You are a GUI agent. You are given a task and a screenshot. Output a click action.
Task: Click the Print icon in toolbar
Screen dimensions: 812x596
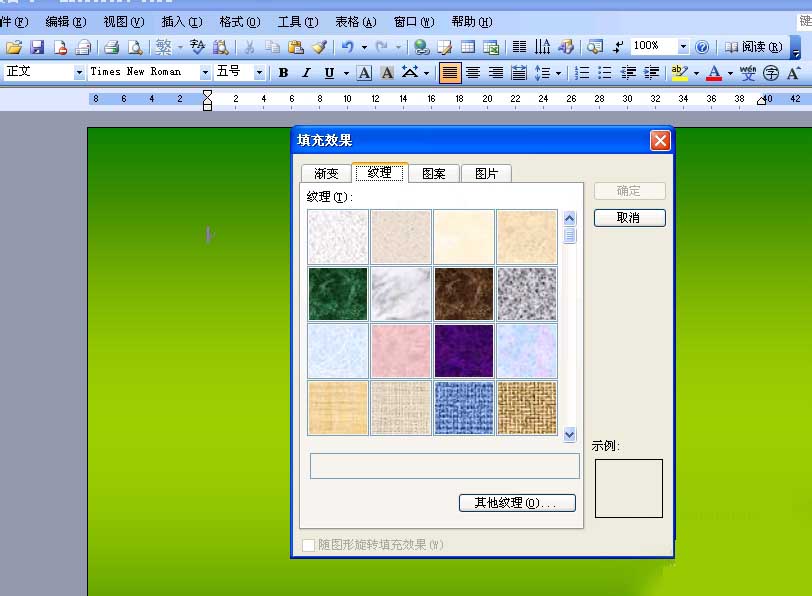(111, 47)
